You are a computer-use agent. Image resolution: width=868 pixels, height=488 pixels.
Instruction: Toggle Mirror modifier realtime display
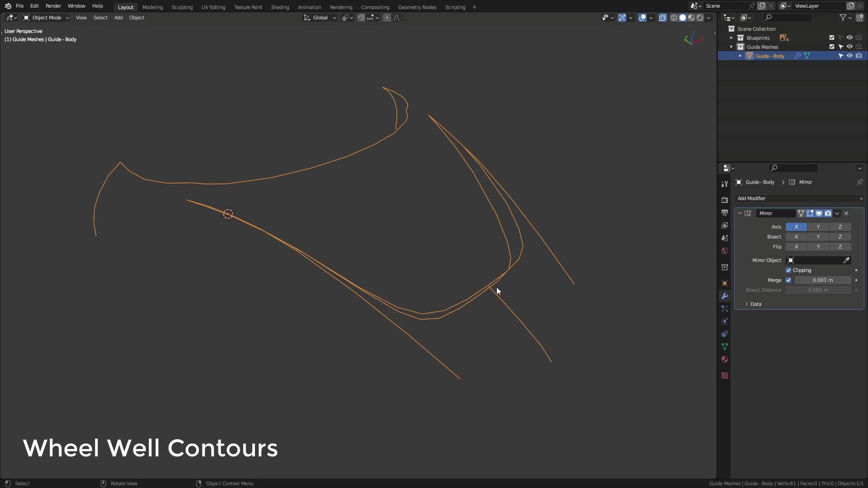tap(819, 213)
